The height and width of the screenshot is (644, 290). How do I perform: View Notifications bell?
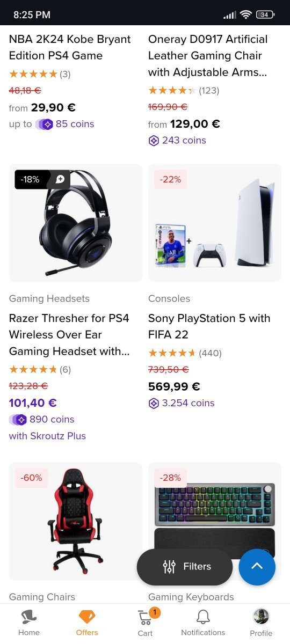click(203, 623)
